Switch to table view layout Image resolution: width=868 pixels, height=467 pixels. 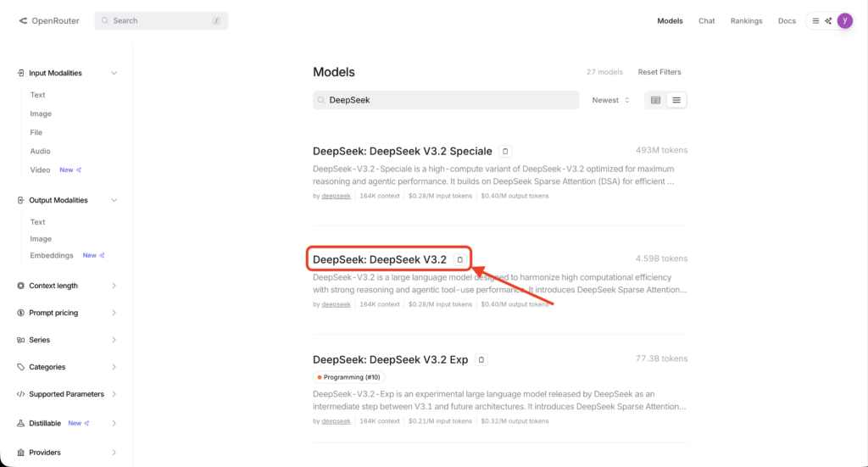click(x=655, y=100)
